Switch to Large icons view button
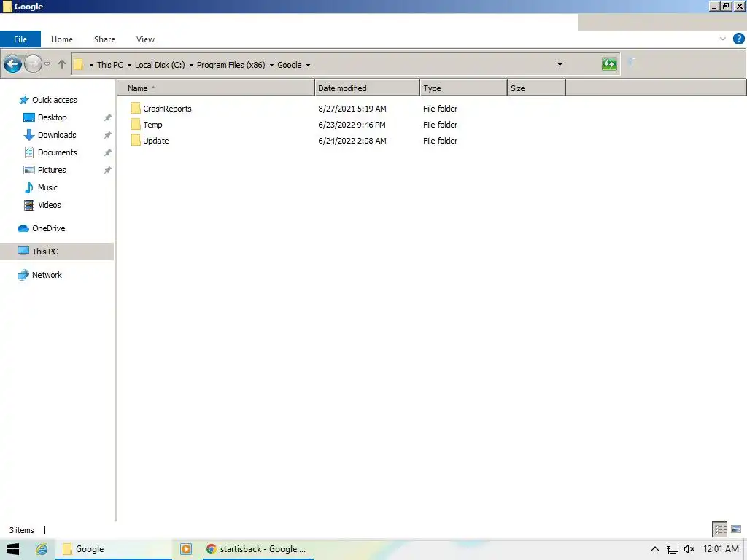 pyautogui.click(x=736, y=529)
